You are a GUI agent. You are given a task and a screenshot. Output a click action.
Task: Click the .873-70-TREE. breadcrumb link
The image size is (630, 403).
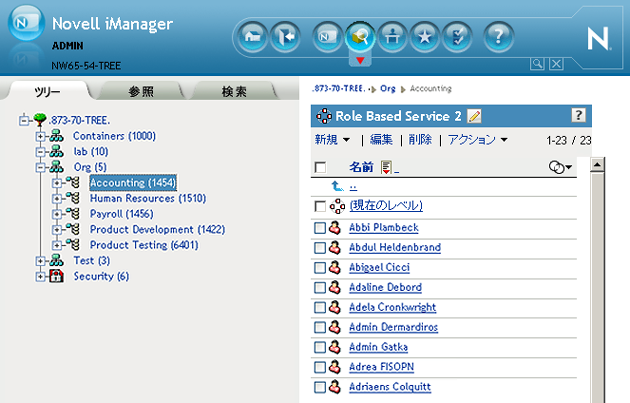[338, 88]
